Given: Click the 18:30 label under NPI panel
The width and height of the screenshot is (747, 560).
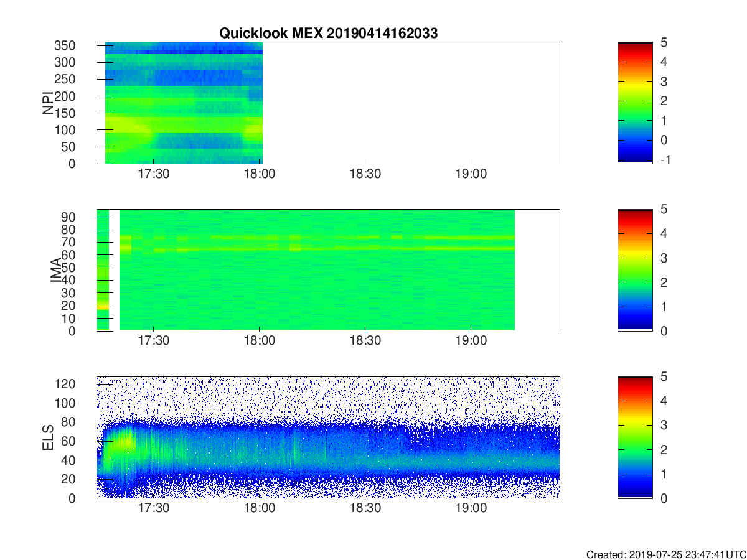Looking at the screenshot, I should coord(365,174).
